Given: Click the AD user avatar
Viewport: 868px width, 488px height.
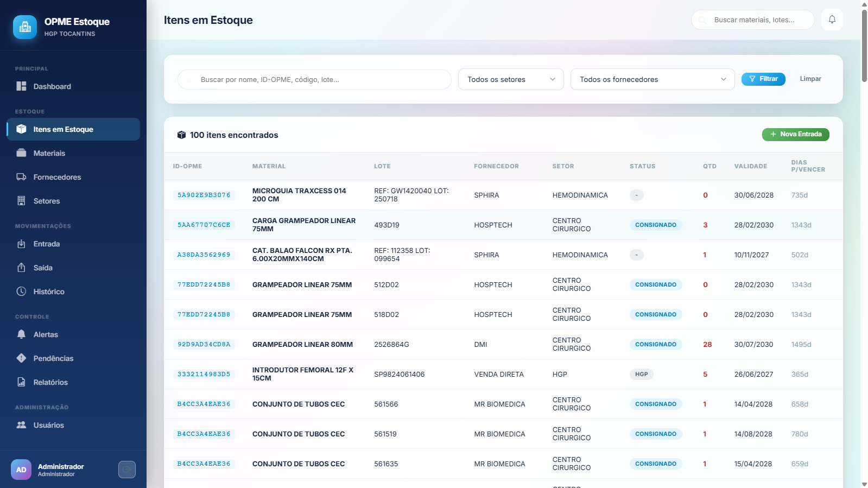Looking at the screenshot, I should (x=21, y=470).
